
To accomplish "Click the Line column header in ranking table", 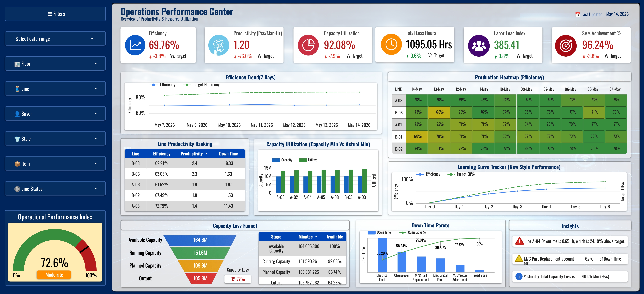I will click(x=136, y=154).
